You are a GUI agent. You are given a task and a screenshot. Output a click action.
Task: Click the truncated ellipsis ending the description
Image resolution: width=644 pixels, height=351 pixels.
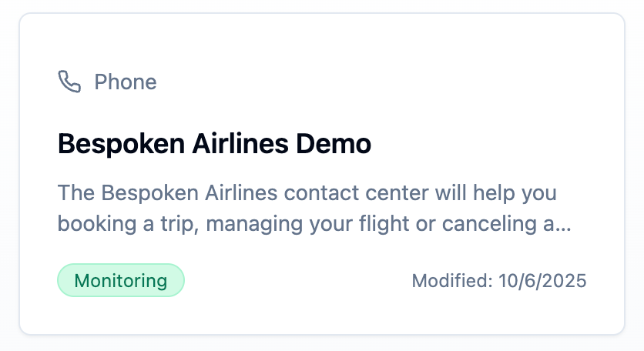point(564,225)
